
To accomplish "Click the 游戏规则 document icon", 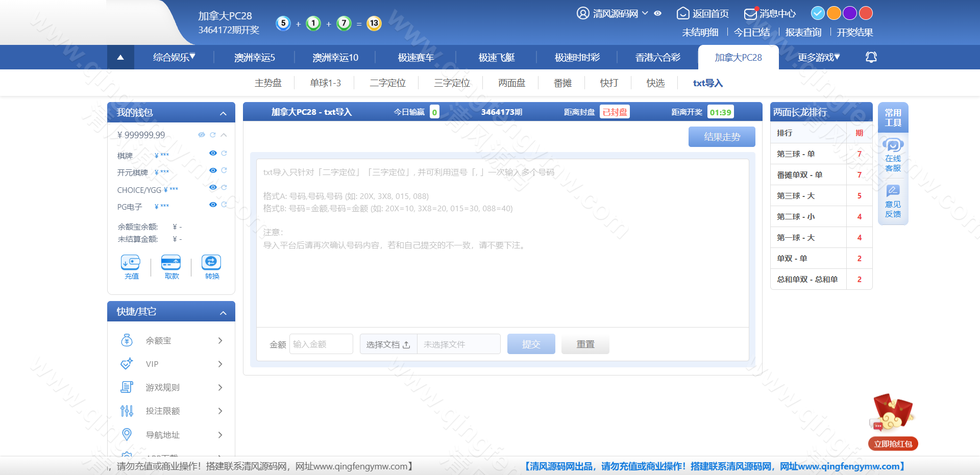I will (127, 387).
